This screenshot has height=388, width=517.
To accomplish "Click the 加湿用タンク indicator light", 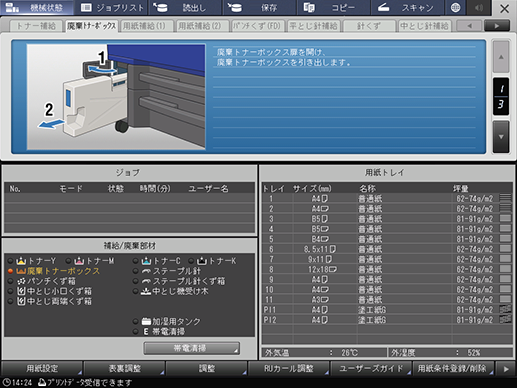I will tap(136, 321).
